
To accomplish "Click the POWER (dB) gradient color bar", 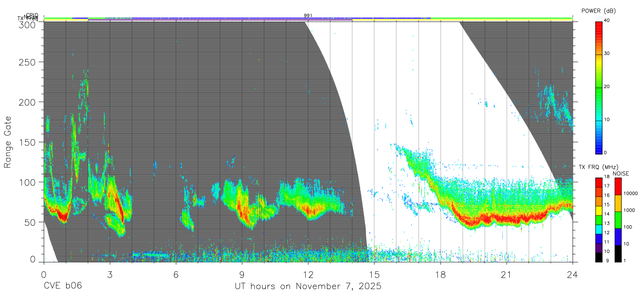I will 599,87.
